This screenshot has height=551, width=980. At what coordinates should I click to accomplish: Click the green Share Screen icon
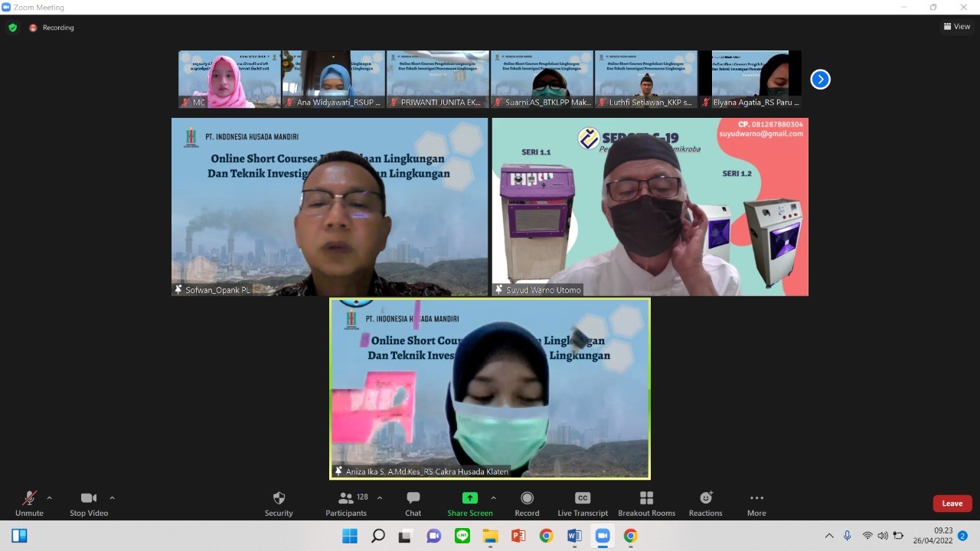point(470,498)
